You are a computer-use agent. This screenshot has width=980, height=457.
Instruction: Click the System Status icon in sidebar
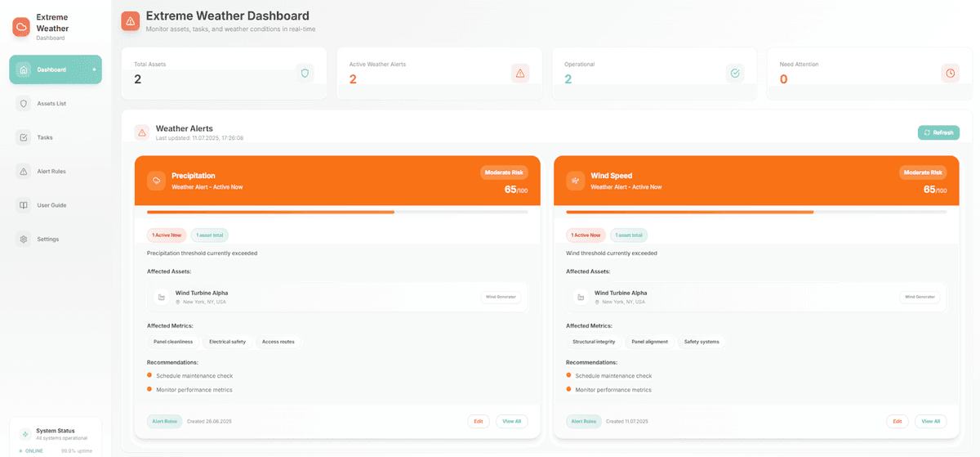coord(24,433)
